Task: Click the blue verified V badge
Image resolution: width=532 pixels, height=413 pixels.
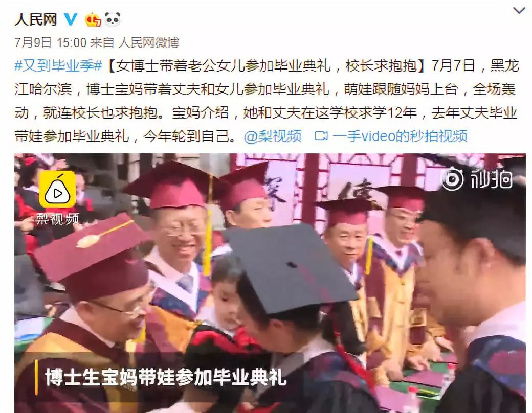Action: point(71,19)
